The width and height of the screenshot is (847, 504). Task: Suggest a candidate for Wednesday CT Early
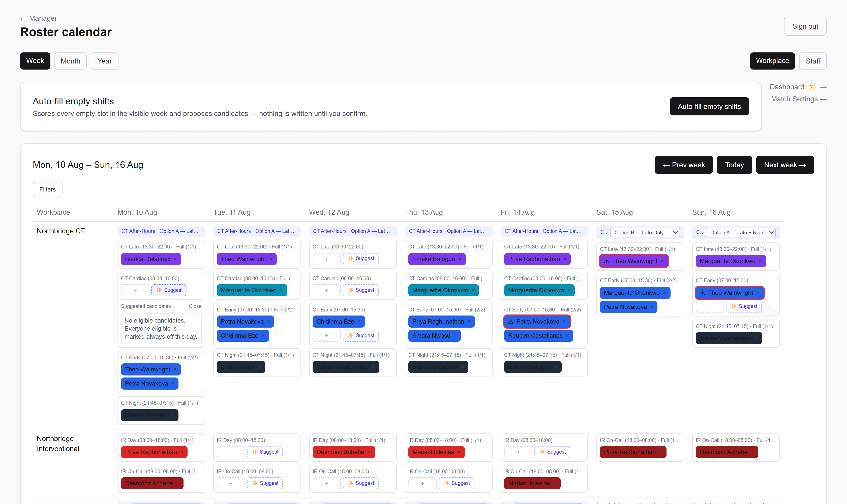click(x=361, y=336)
